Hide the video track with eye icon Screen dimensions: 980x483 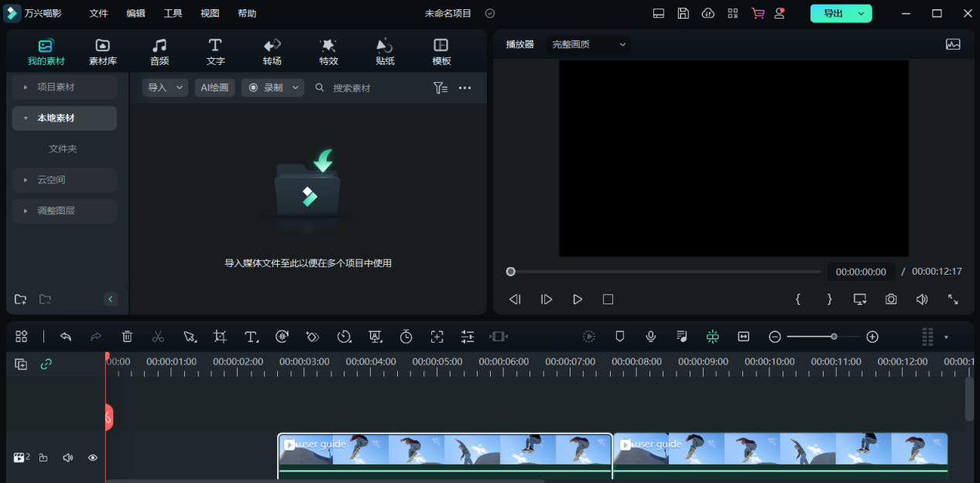93,457
